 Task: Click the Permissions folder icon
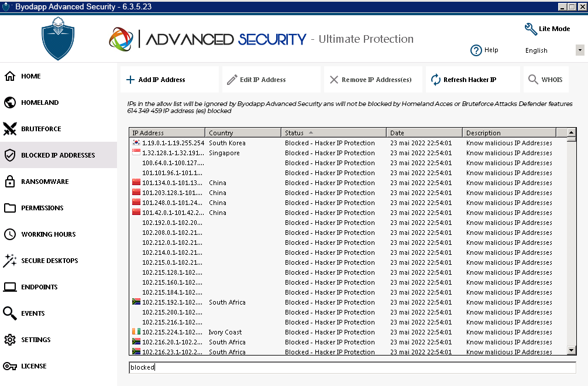pos(10,208)
